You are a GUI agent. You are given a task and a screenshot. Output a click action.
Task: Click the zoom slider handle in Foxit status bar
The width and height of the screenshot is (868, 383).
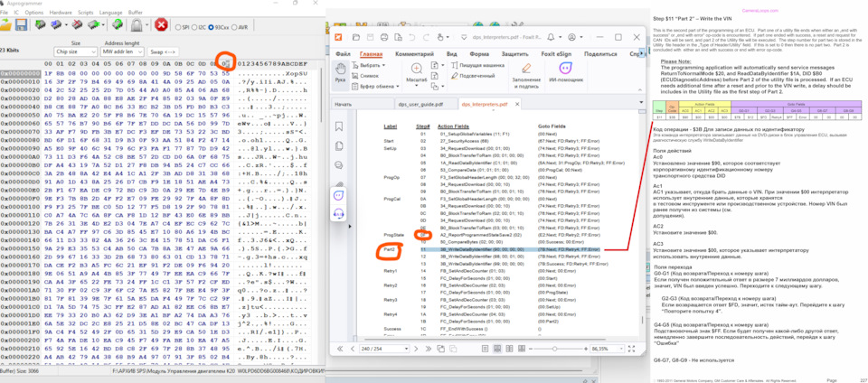[x=555, y=349]
